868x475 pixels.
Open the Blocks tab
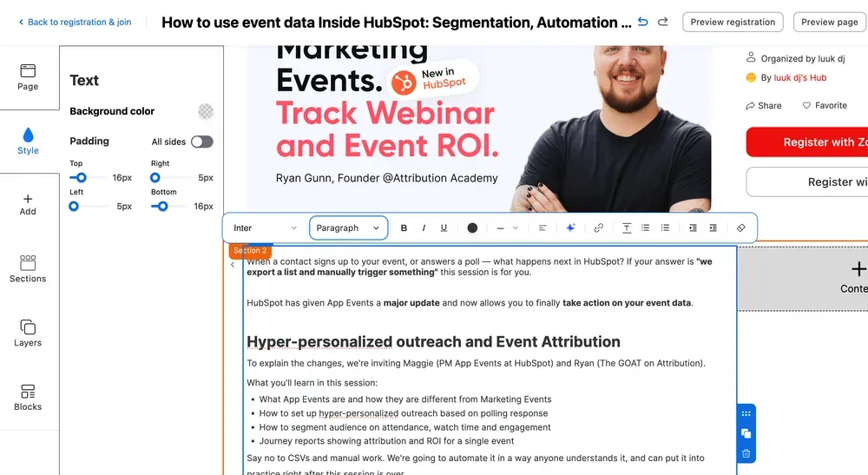pos(28,398)
